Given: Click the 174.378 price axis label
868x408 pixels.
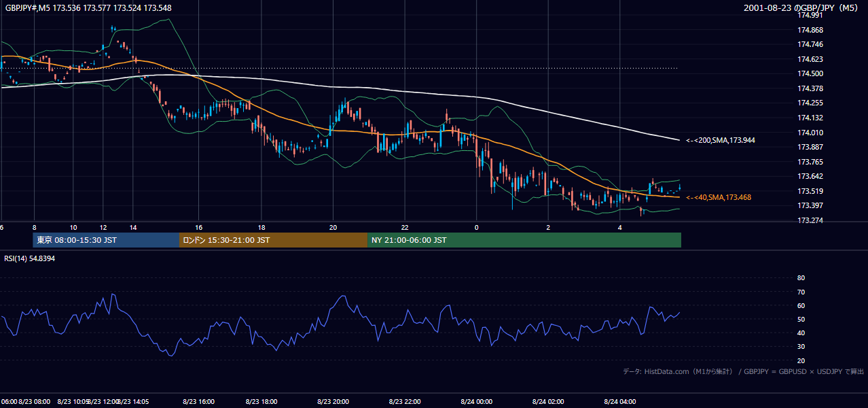Looking at the screenshot, I should 810,88.
